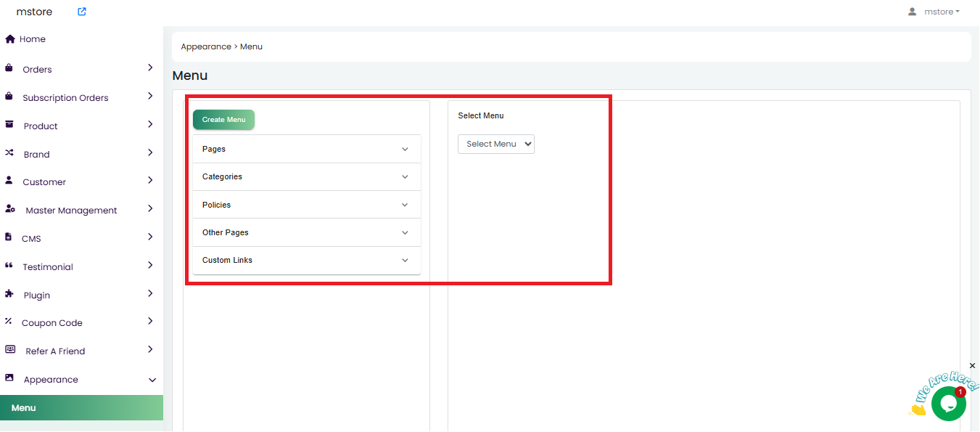Open Master Management sidebar menu
The width and height of the screenshot is (980, 432).
(71, 210)
